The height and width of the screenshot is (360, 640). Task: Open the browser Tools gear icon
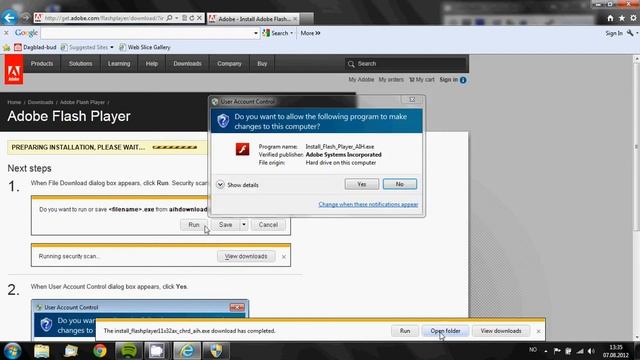633,18
